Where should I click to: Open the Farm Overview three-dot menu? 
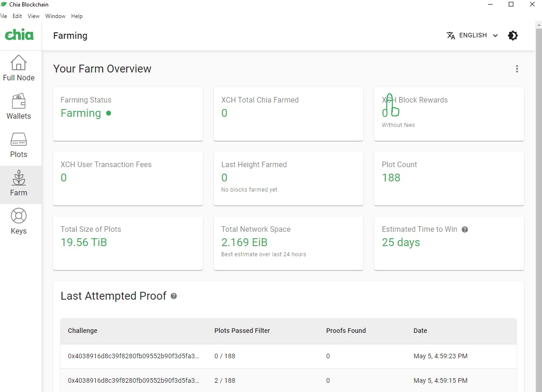[517, 69]
